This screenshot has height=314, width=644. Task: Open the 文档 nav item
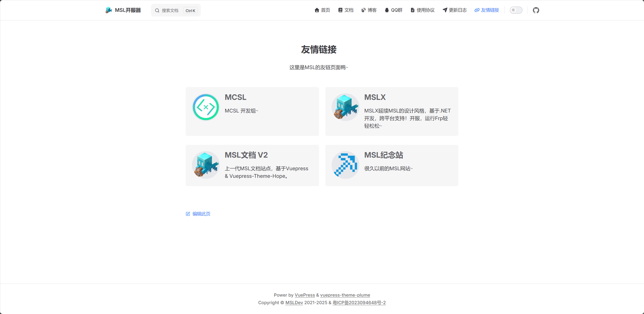tap(346, 10)
